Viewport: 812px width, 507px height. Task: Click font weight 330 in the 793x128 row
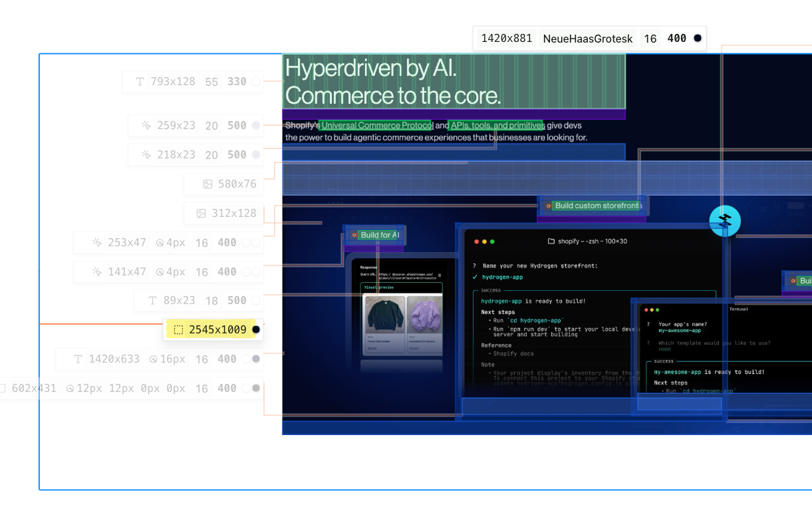[x=237, y=82]
